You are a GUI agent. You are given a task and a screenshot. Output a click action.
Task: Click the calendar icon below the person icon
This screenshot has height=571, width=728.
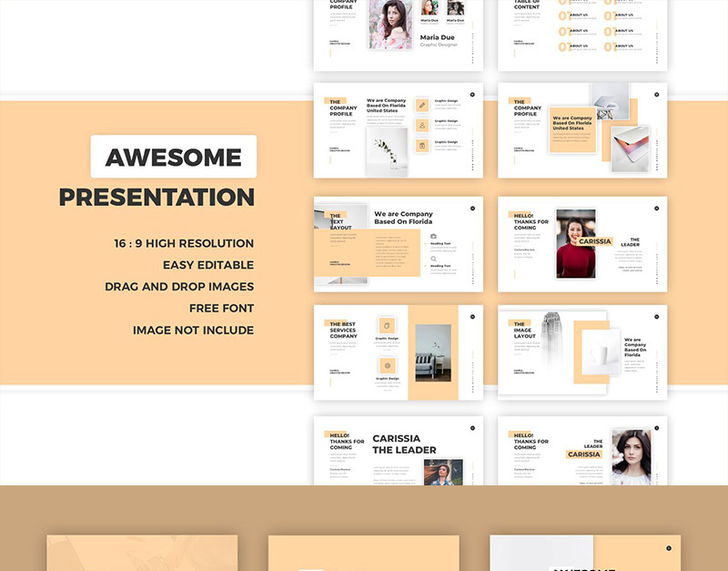[x=422, y=146]
